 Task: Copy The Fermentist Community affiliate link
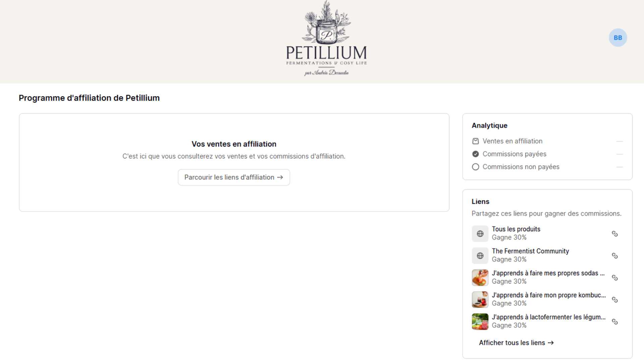click(614, 256)
